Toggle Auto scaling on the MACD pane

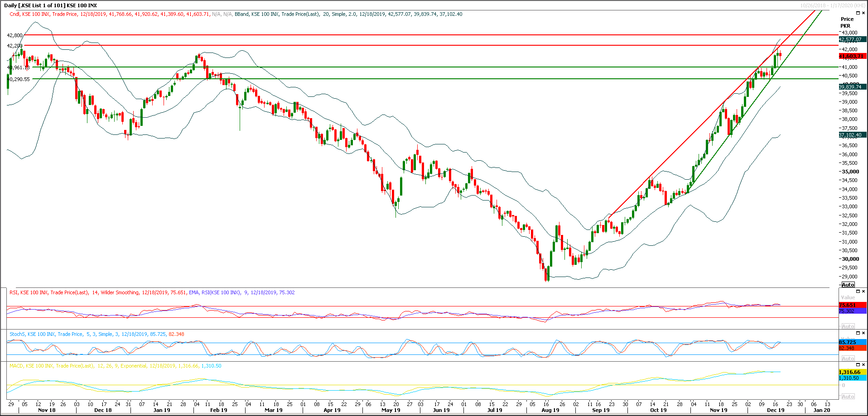[849, 396]
